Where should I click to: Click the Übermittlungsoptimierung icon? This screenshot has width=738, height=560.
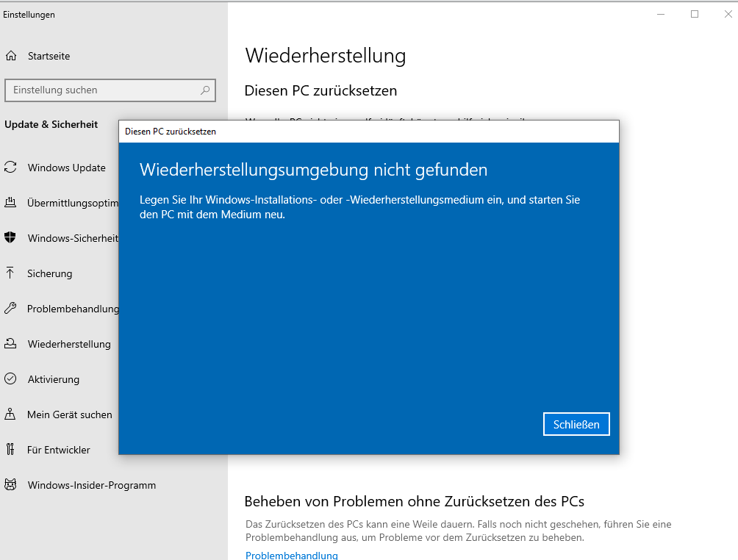[x=10, y=203]
